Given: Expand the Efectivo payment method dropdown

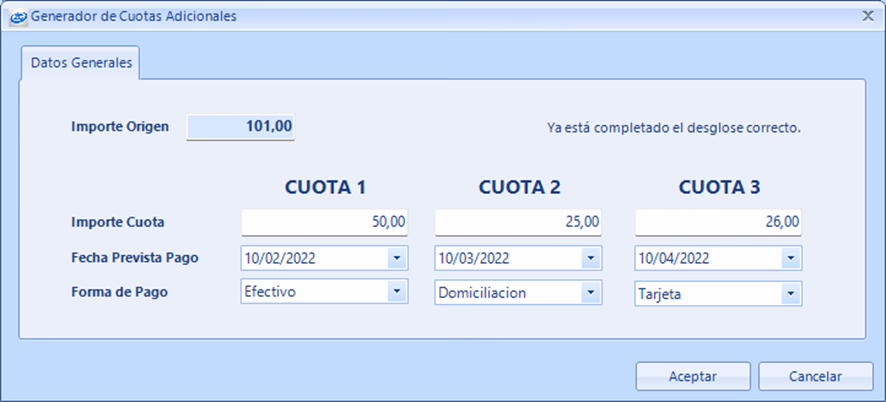Looking at the screenshot, I should click(396, 291).
